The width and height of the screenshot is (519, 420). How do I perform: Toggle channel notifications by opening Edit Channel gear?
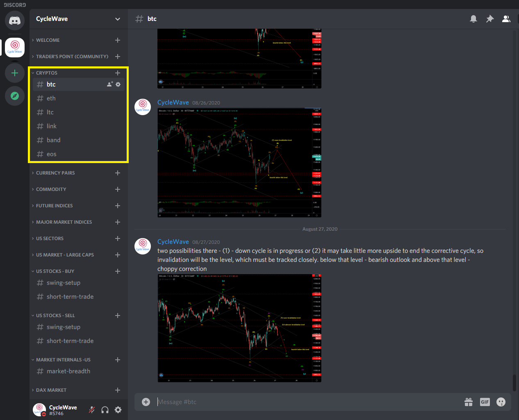118,84
